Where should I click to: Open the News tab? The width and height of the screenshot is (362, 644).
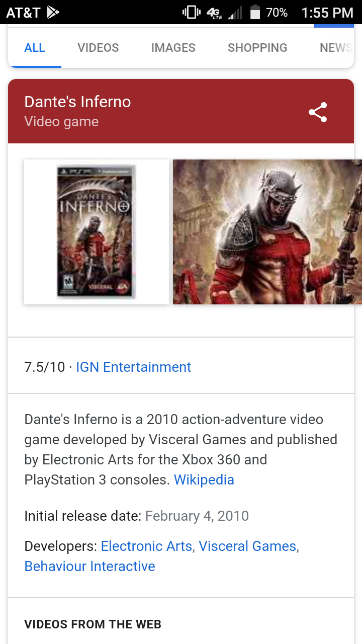(x=336, y=48)
